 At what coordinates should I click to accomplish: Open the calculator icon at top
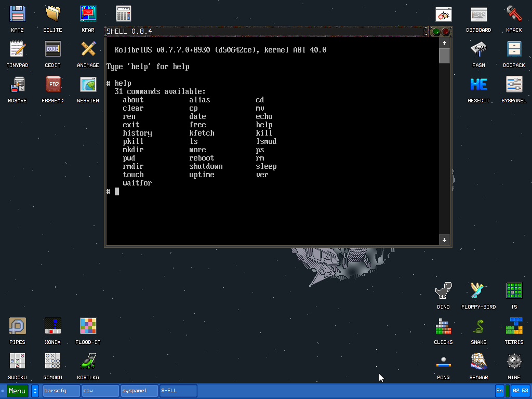point(123,12)
